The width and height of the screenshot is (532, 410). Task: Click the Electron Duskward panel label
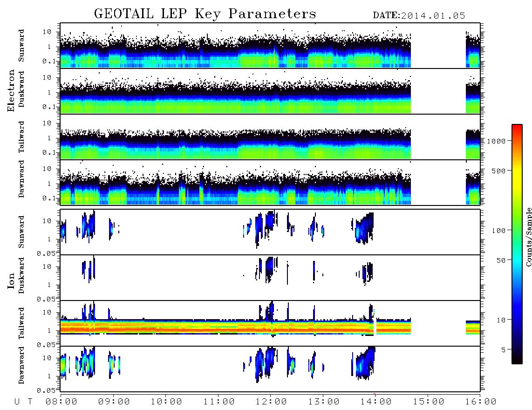(x=21, y=89)
